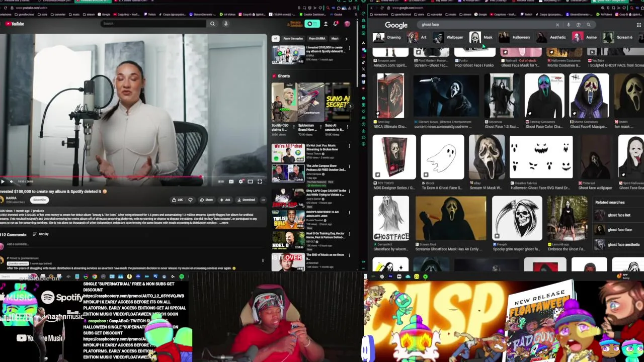Like the video with 26K likes
644x362 pixels.
[x=177, y=200]
